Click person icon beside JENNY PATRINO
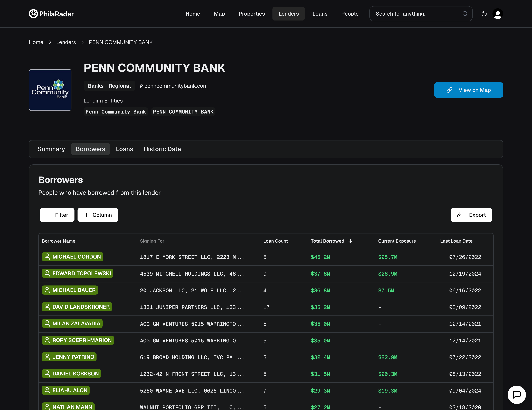 click(x=47, y=357)
